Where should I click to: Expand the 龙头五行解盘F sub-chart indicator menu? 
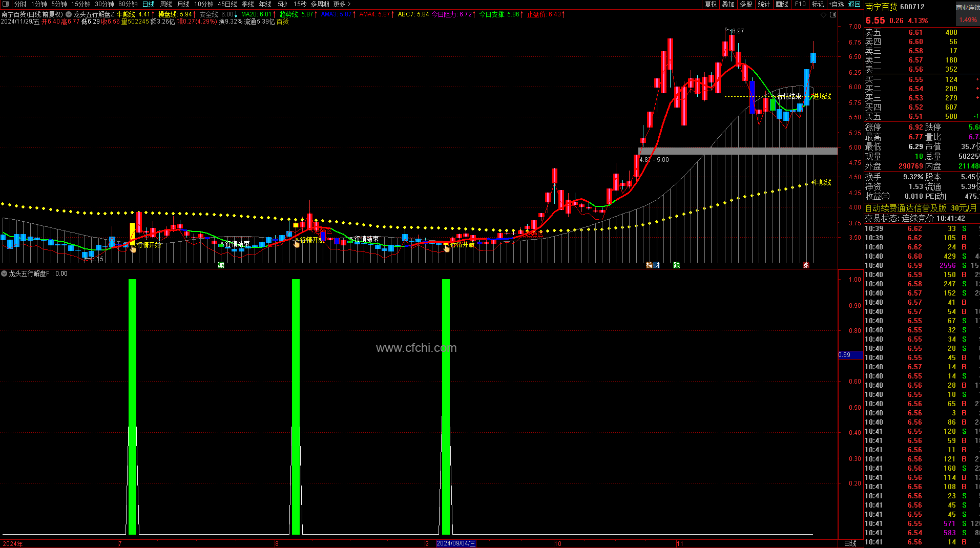4,273
